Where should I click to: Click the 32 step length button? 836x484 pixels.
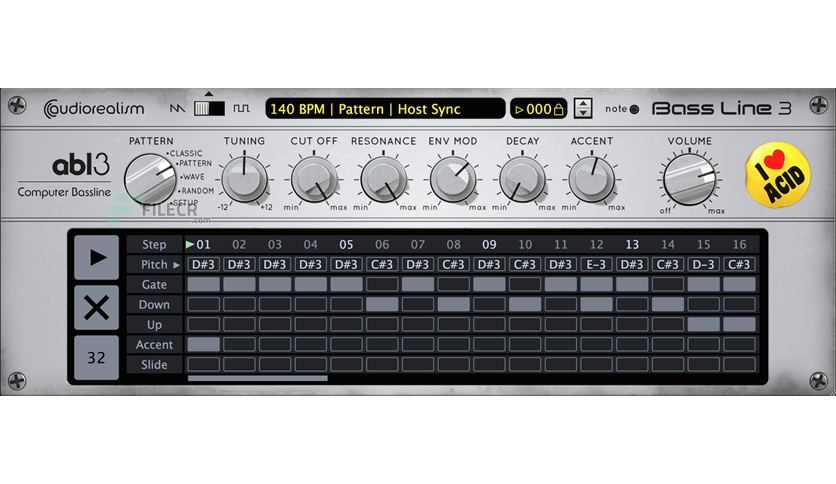[97, 358]
